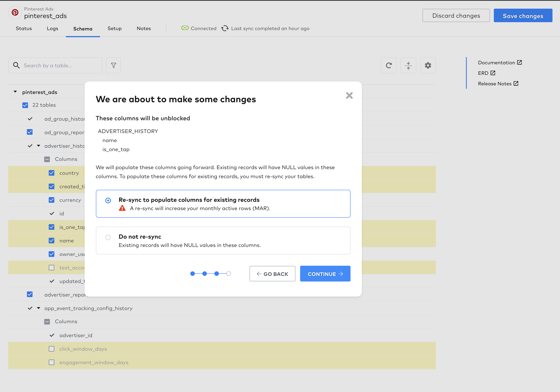Click the red MAR warning icon
The height and width of the screenshot is (392, 560).
[122, 208]
